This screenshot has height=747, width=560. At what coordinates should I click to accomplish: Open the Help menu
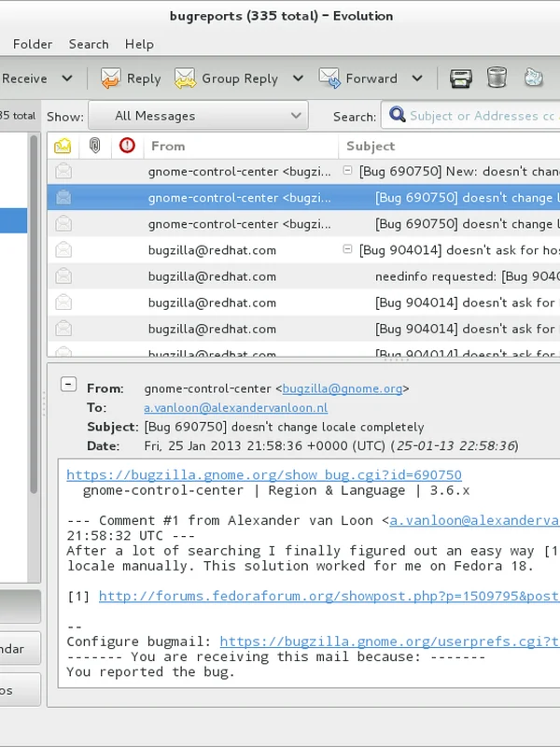(x=139, y=44)
